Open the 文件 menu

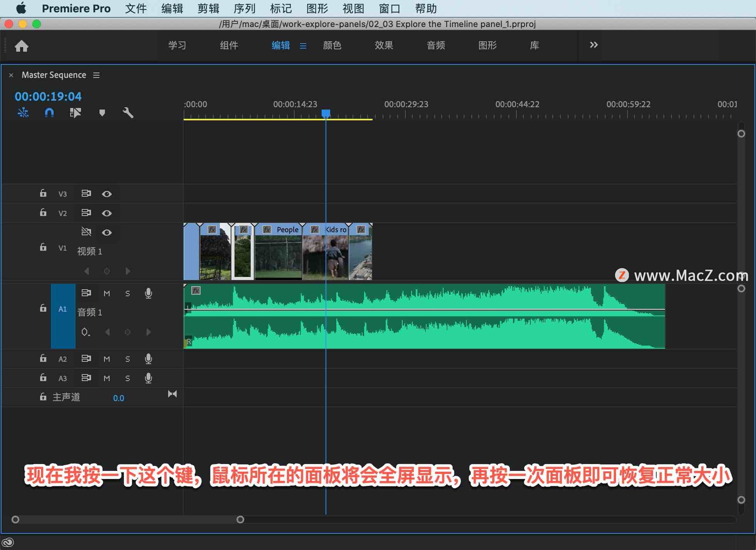136,8
